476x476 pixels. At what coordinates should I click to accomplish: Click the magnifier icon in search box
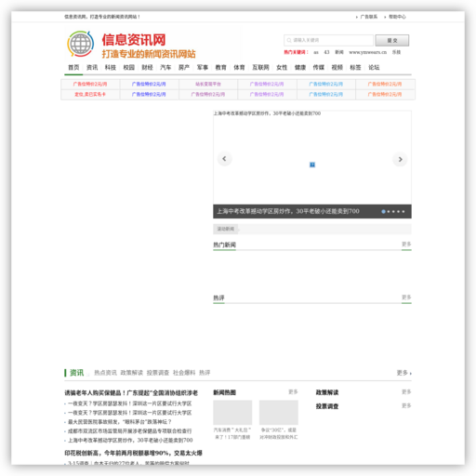(x=289, y=40)
